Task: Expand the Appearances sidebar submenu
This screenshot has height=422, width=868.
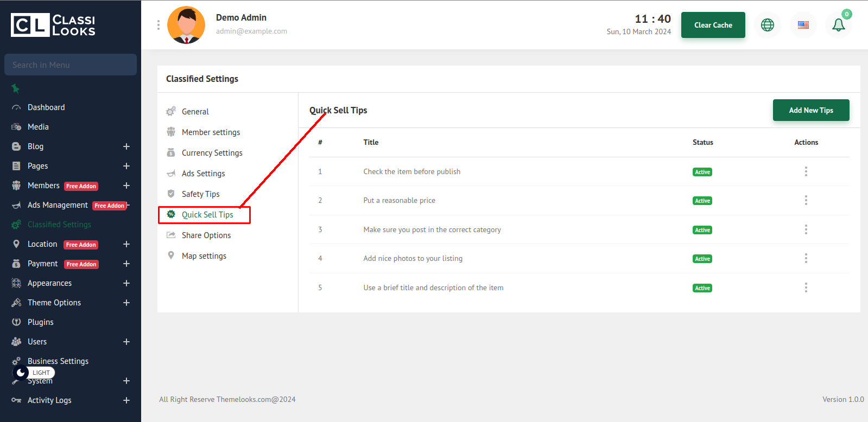Action: tap(126, 283)
